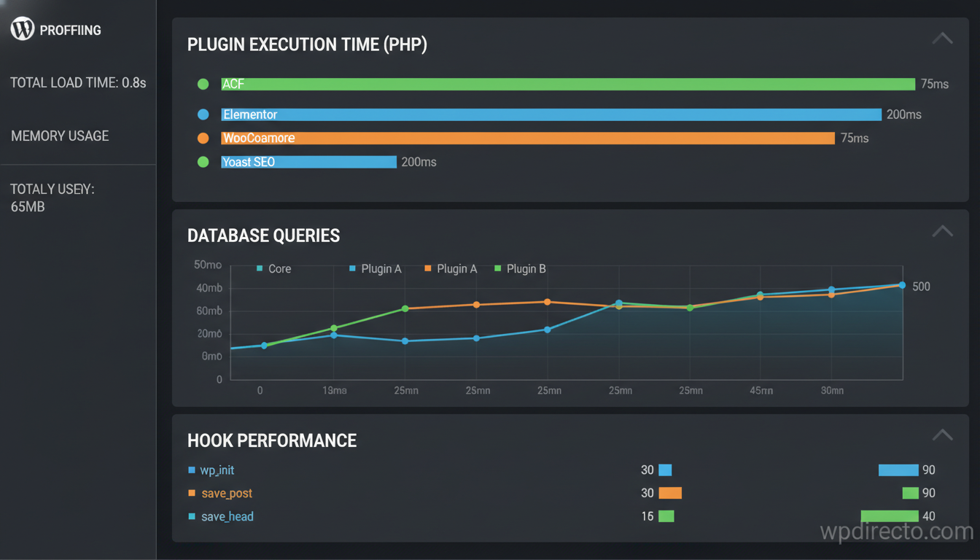The height and width of the screenshot is (560, 980).
Task: Click the 75ms value beside the WooCoamore bar
Action: click(855, 138)
